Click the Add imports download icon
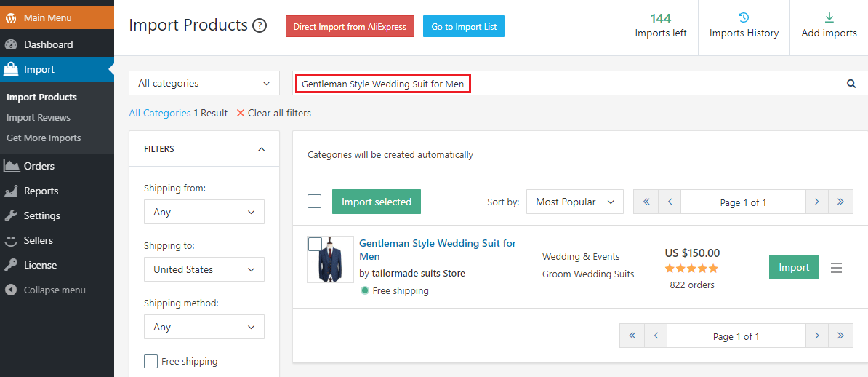868x377 pixels. pos(829,18)
